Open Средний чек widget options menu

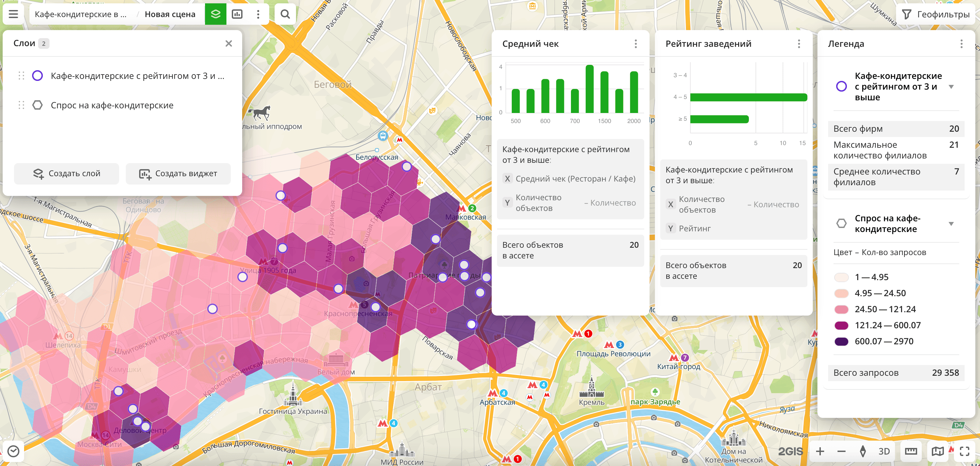(635, 44)
